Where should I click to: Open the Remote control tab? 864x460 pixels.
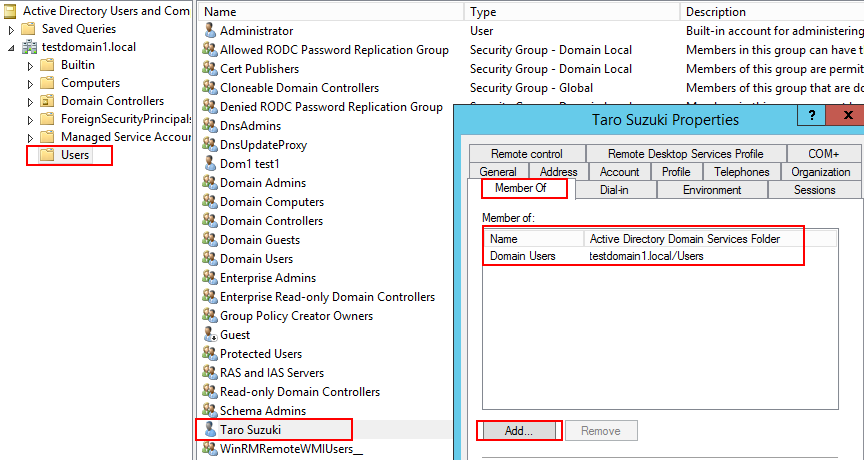(527, 154)
